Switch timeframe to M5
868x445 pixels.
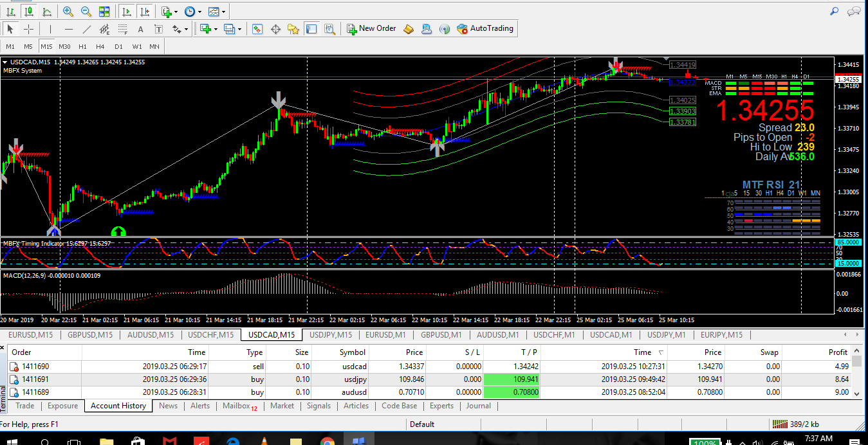(28, 46)
